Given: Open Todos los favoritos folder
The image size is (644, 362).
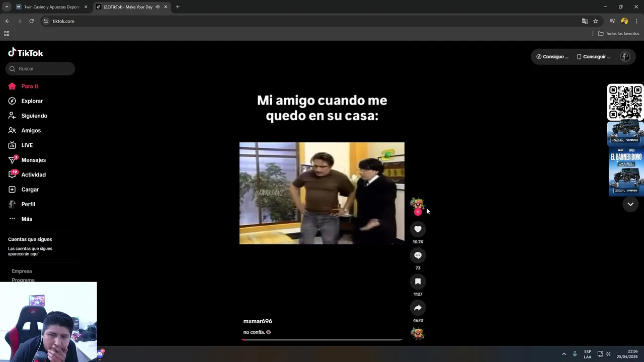Looking at the screenshot, I should 618,34.
